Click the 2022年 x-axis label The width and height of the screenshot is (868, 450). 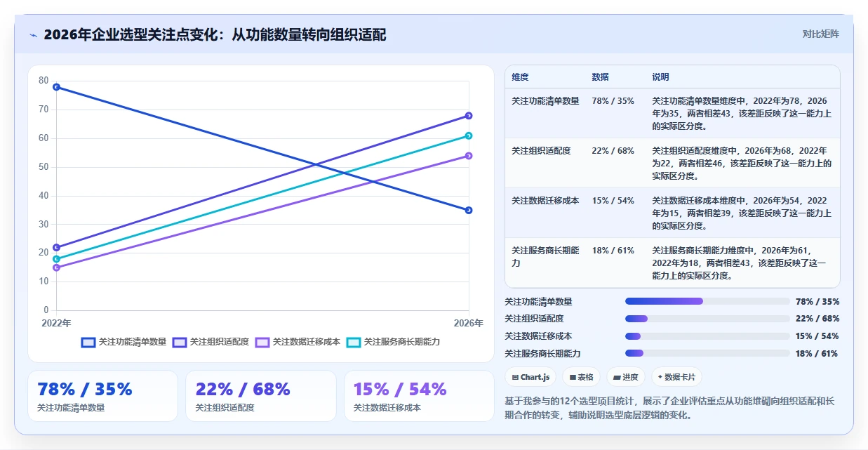pyautogui.click(x=56, y=324)
